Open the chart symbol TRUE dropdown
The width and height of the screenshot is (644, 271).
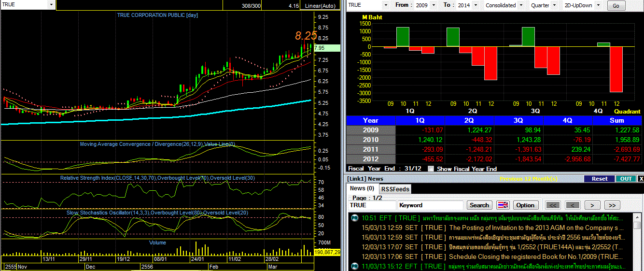coord(52,4)
